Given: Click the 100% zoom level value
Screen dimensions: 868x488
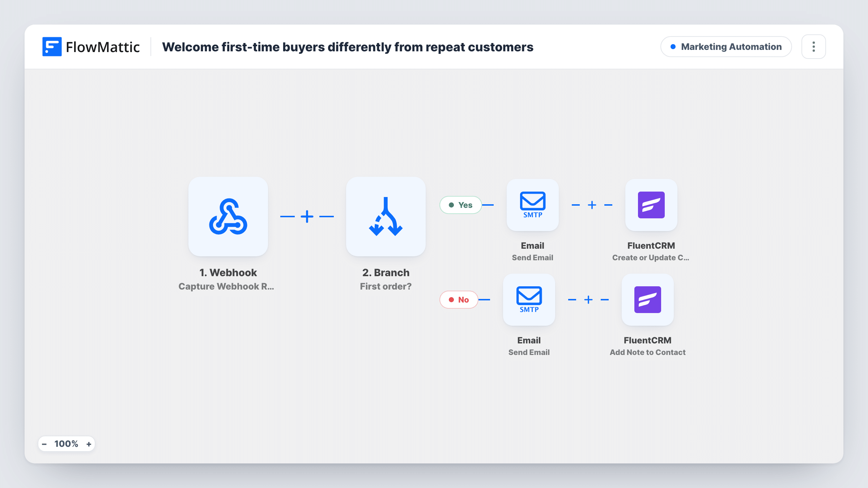Looking at the screenshot, I should (x=66, y=444).
